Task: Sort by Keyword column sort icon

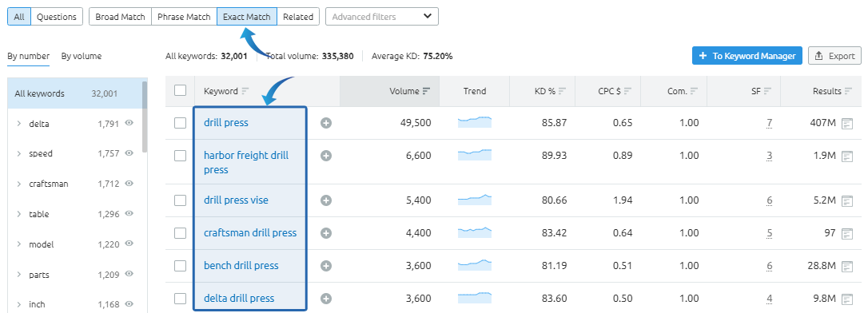Action: click(245, 91)
